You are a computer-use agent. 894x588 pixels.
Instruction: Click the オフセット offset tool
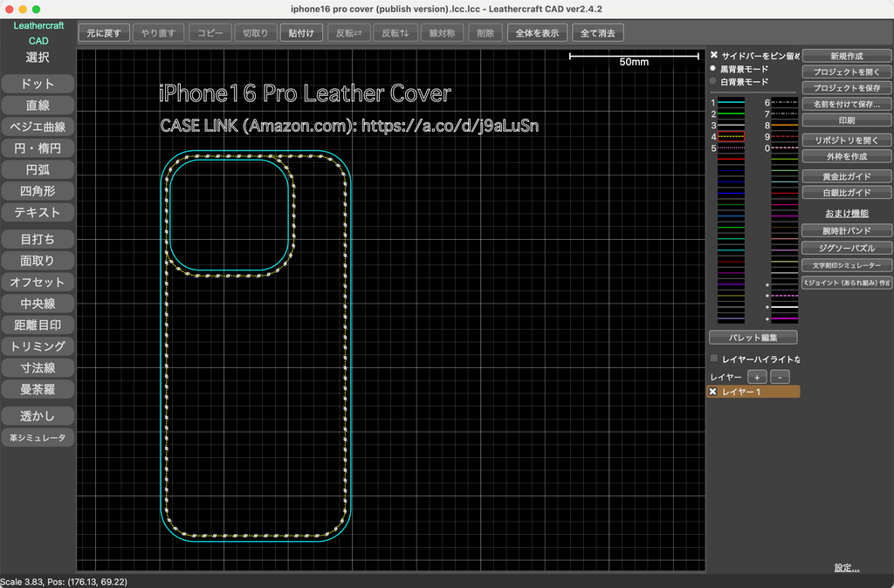click(38, 282)
